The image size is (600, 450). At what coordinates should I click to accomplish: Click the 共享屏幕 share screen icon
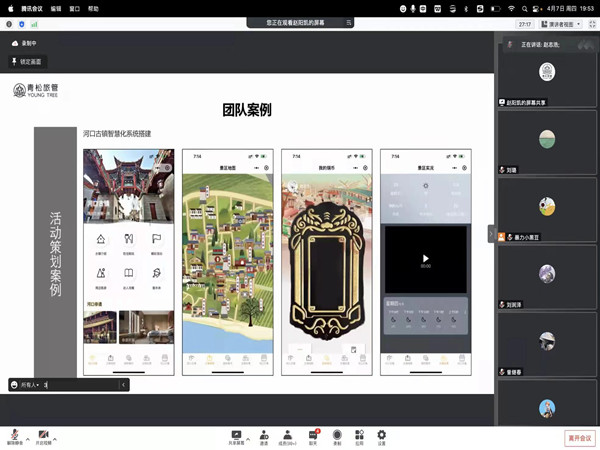[236, 435]
